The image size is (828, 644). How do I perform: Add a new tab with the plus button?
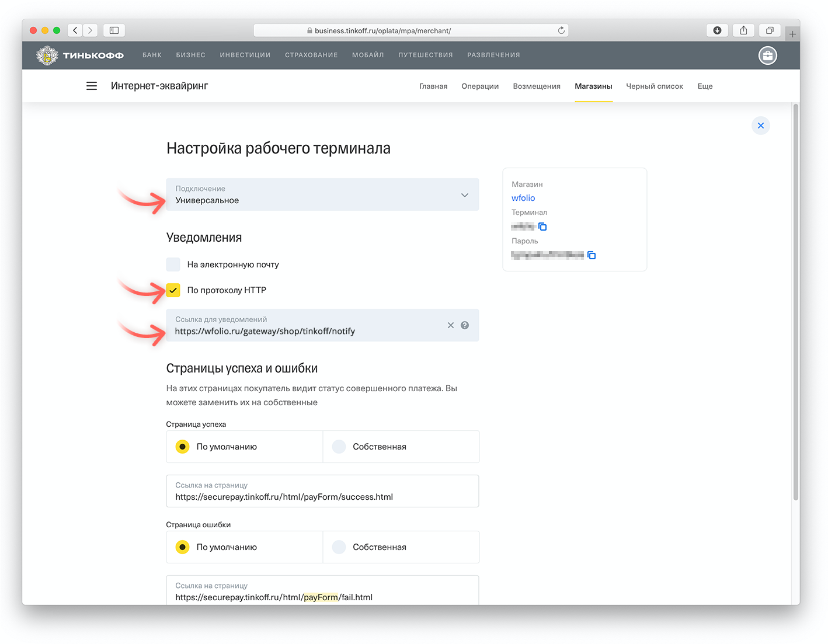[792, 34]
